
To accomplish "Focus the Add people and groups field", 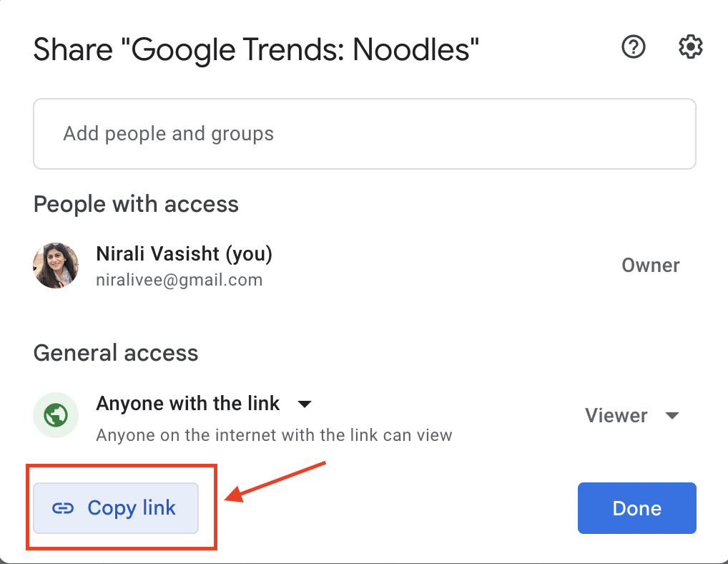I will (x=365, y=134).
